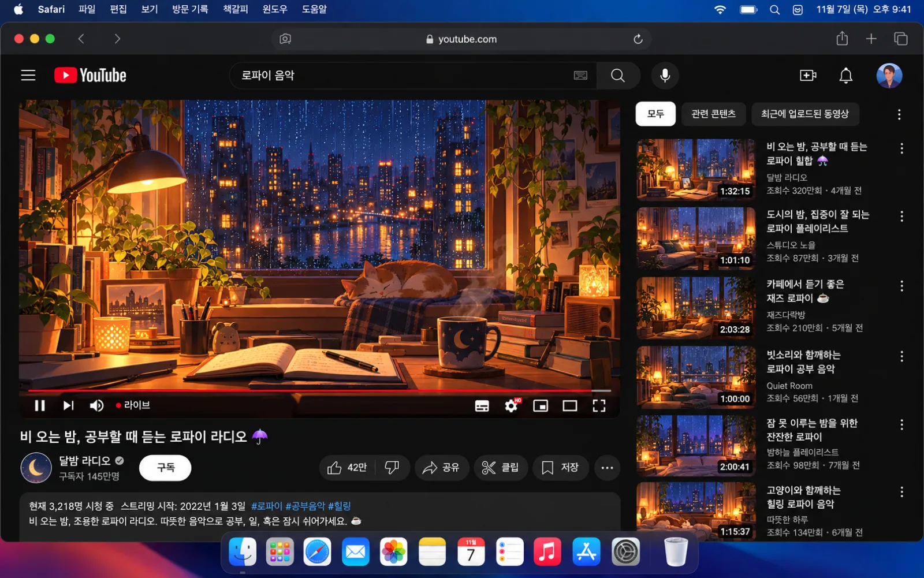
Task: Open options for 잔잔한 로파이 video
Action: [x=901, y=425]
